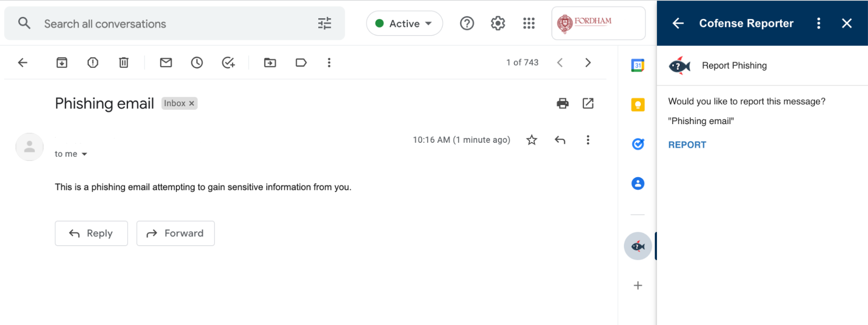Go back in the Cofense Reporter panel
This screenshot has height=325, width=868.
click(678, 23)
